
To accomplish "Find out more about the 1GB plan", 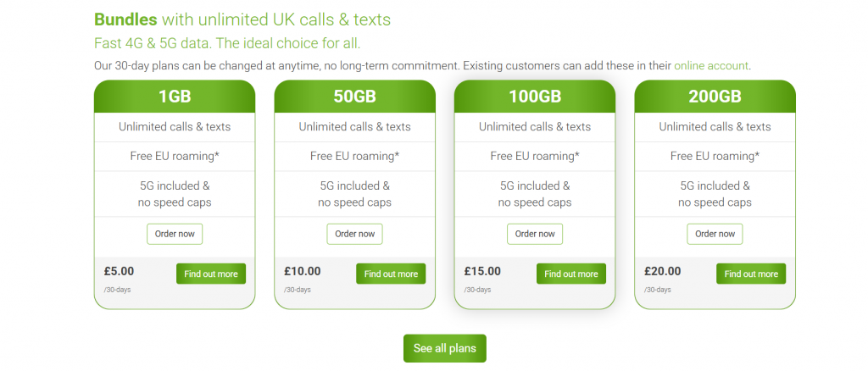I will 211,274.
